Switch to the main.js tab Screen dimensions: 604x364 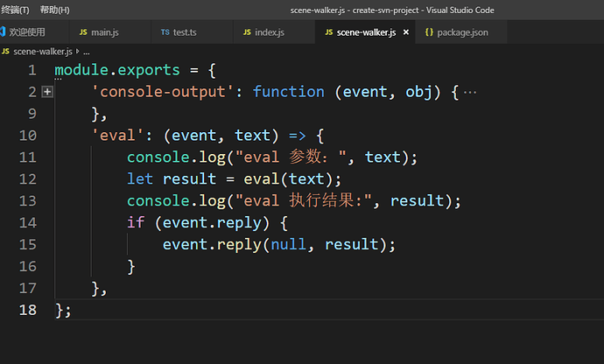(105, 32)
